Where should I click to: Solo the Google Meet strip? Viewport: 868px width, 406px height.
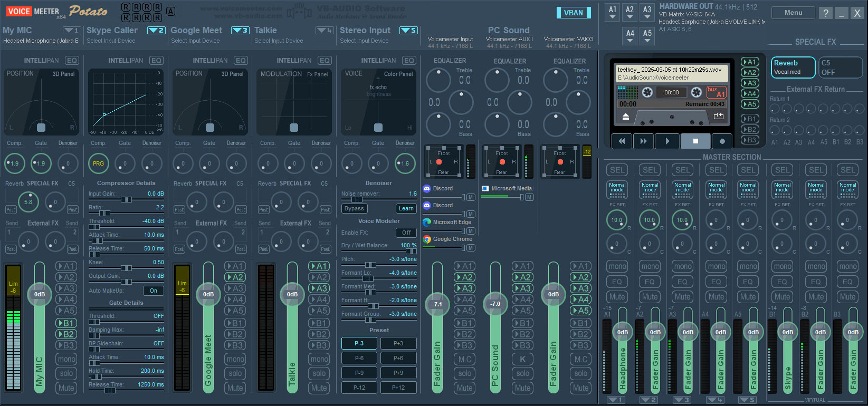235,373
